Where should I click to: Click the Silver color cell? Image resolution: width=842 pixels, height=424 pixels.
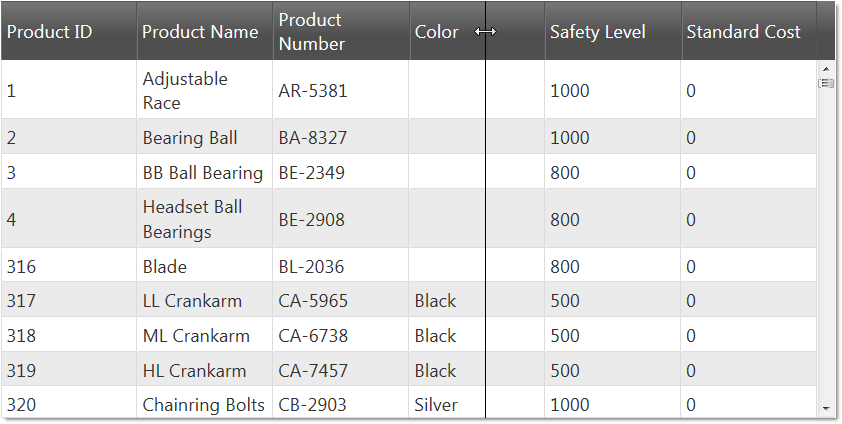coord(436,405)
